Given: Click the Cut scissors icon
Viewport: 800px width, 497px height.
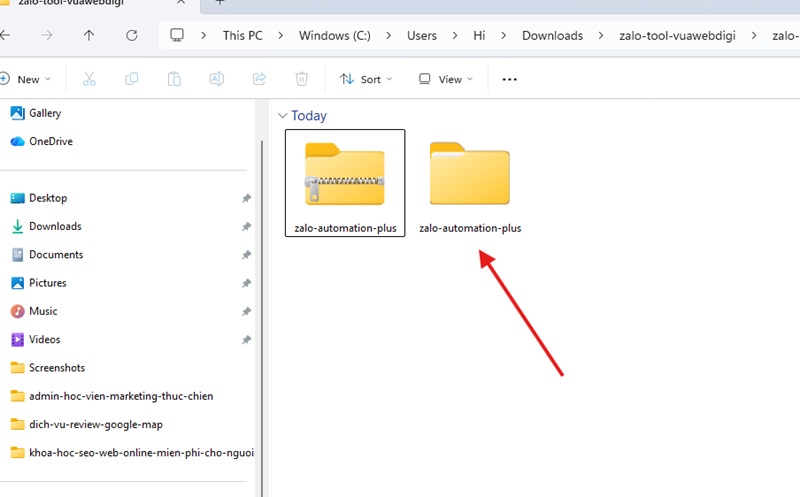Looking at the screenshot, I should coord(89,79).
